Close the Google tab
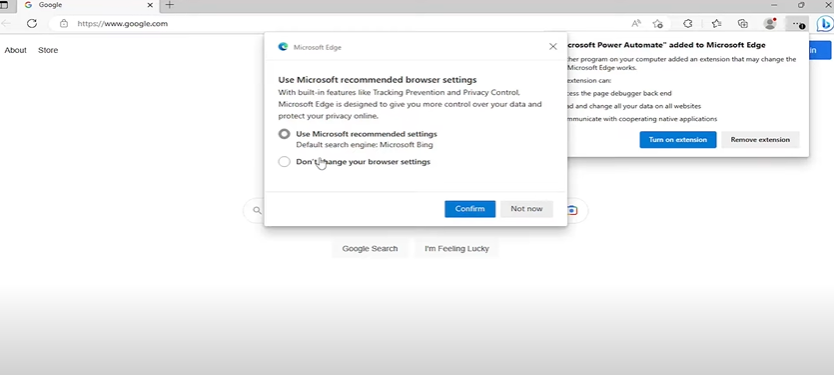The image size is (834, 375). tap(151, 5)
